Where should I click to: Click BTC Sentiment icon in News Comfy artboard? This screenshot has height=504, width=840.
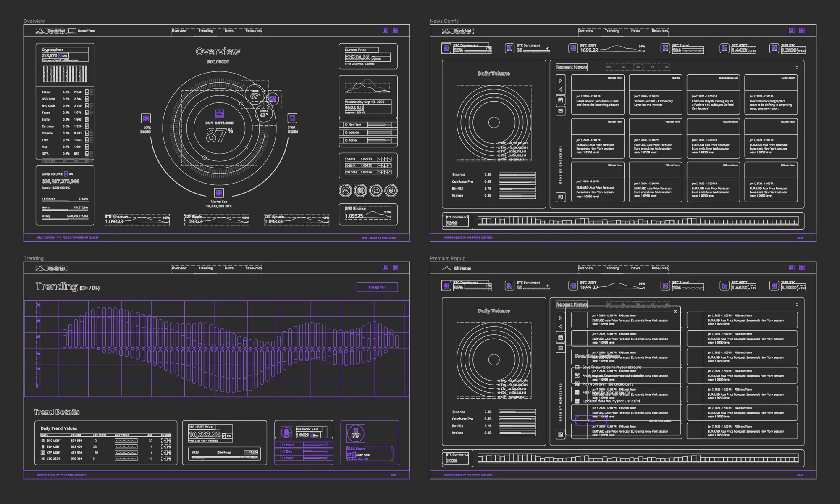509,48
